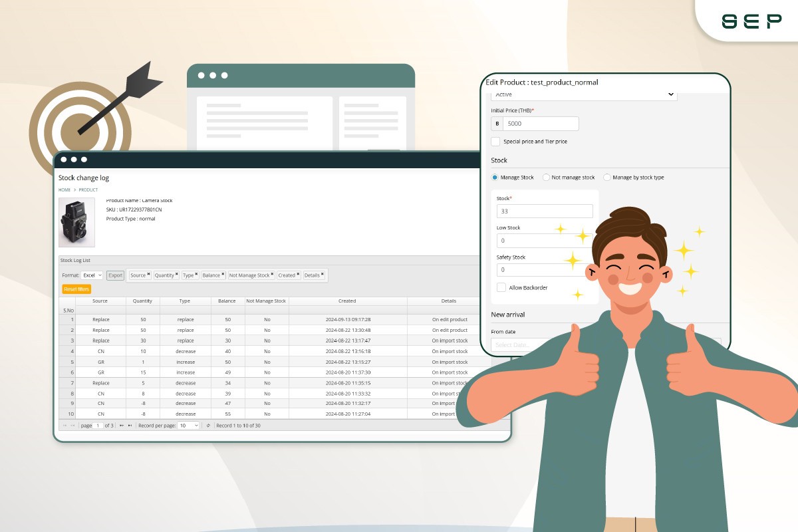Screen dimensions: 798x532
Task: Open the Format dropdown set to Excel
Action: [92, 275]
